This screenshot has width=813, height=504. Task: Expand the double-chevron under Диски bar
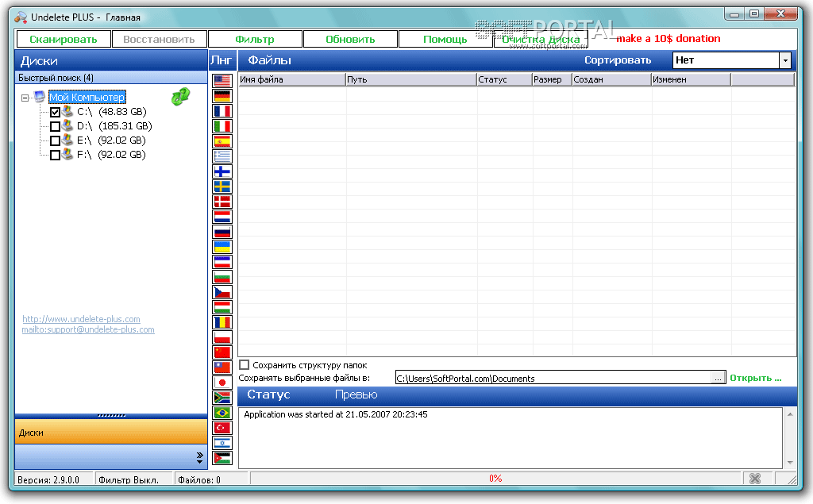[x=199, y=457]
